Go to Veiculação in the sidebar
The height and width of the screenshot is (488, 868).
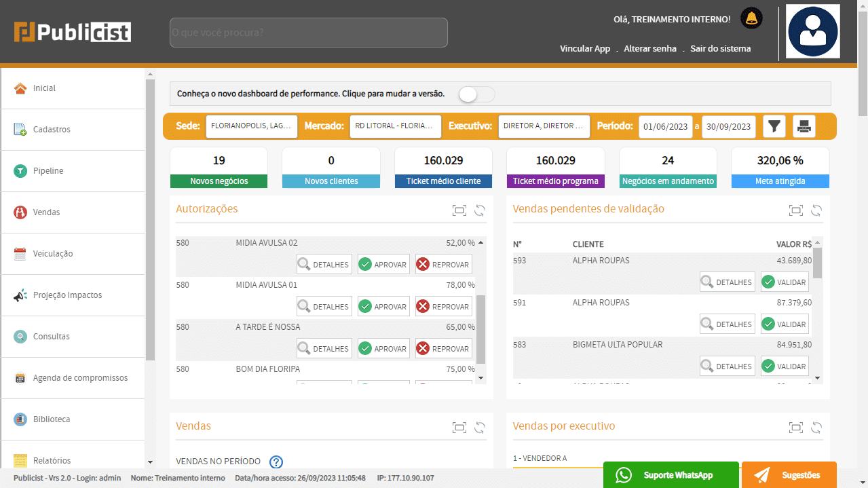[53, 254]
